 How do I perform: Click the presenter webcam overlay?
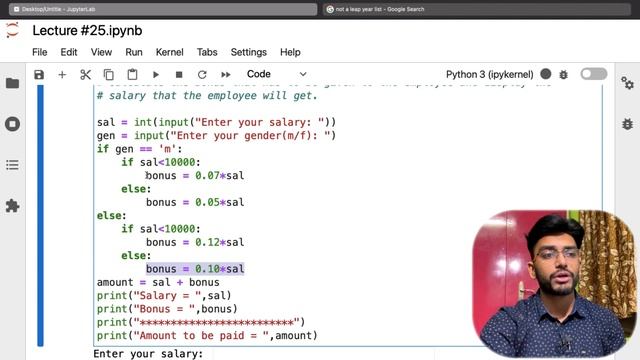click(554, 284)
